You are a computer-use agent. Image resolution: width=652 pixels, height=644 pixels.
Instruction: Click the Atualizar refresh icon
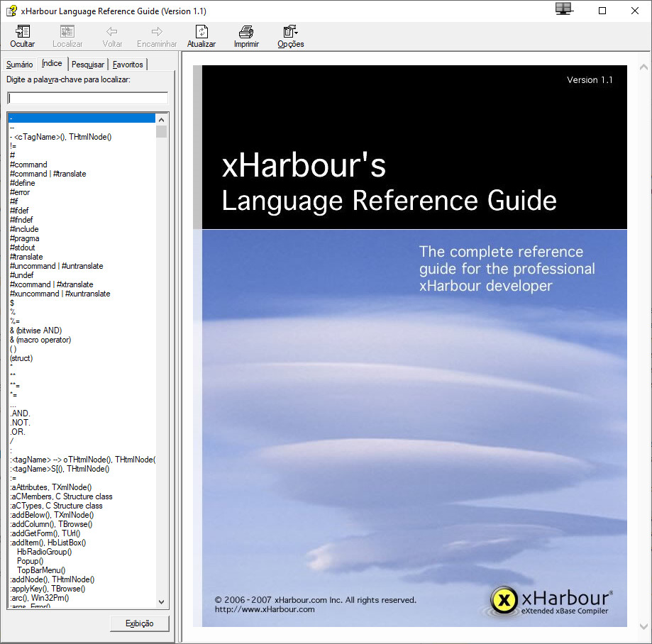pos(201,32)
